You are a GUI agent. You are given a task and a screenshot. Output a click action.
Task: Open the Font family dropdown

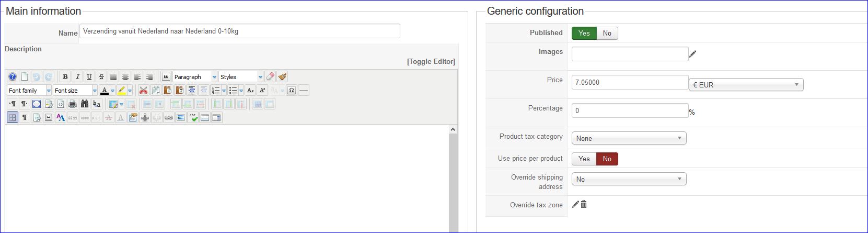click(x=29, y=90)
